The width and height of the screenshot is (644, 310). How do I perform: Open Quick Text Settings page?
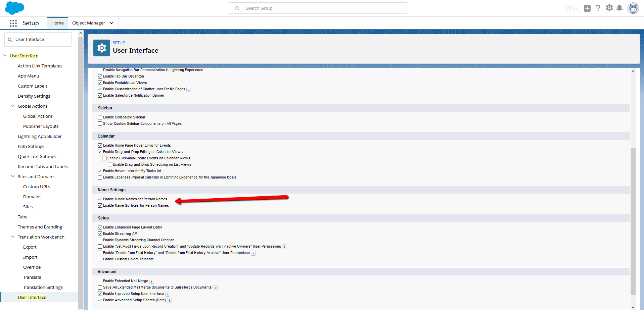[37, 157]
